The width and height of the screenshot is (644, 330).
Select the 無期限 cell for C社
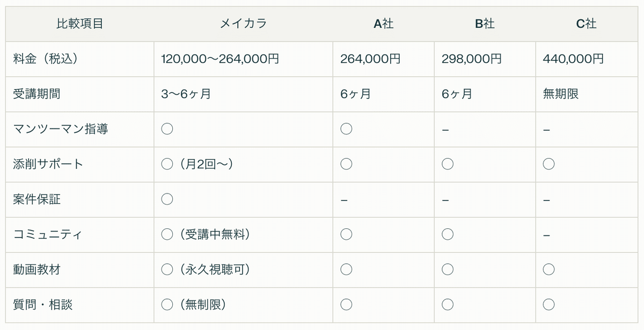tap(561, 94)
